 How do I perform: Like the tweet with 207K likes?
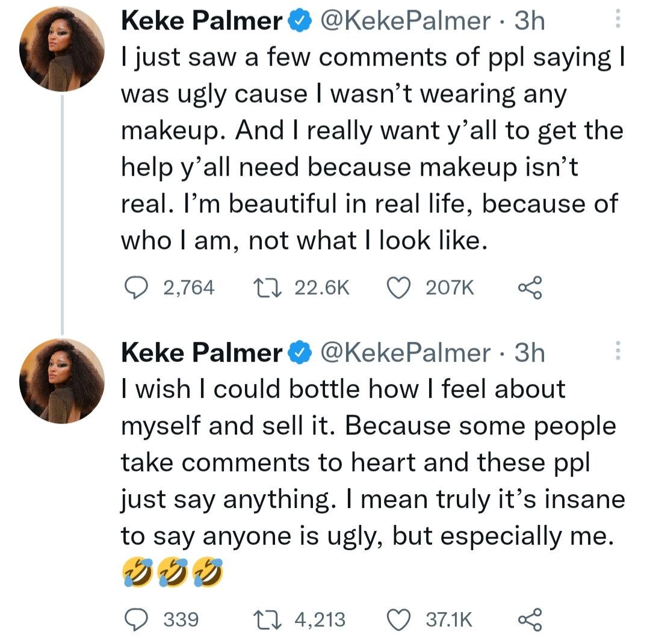397,288
